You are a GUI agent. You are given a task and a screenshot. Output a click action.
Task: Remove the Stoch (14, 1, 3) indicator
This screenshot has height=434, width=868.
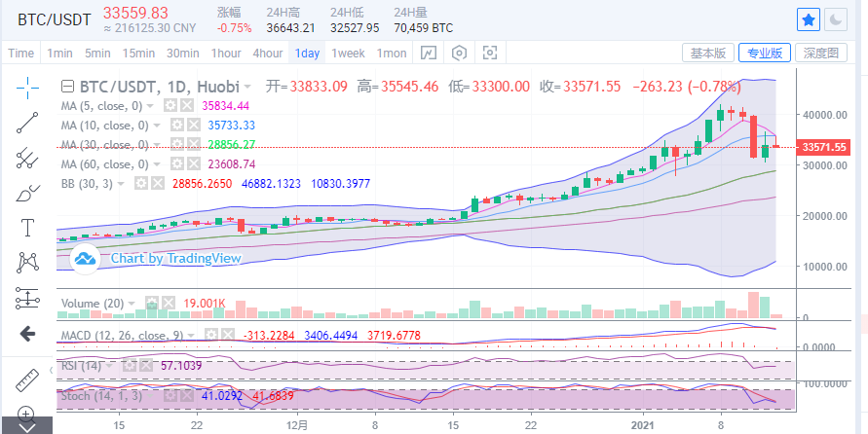[x=187, y=396]
